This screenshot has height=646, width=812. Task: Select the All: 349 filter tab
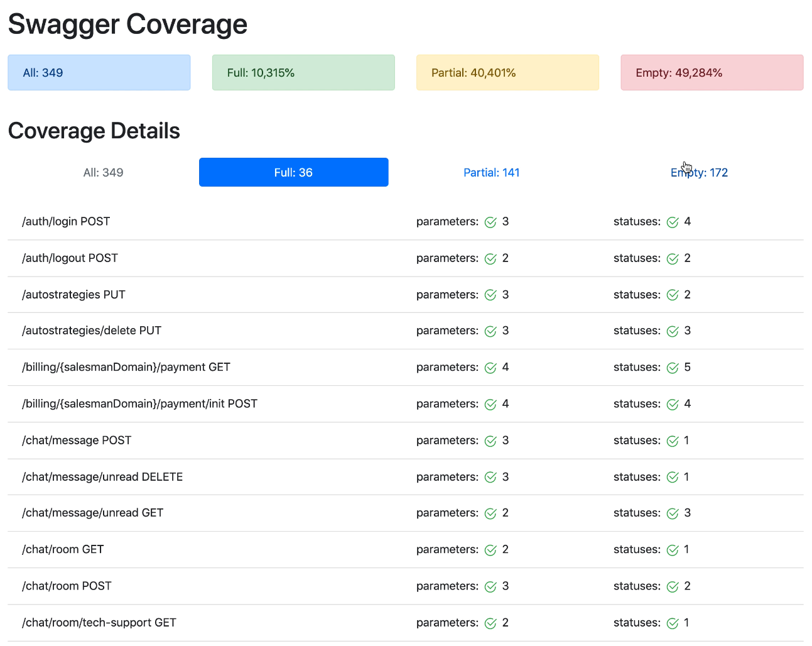point(104,172)
